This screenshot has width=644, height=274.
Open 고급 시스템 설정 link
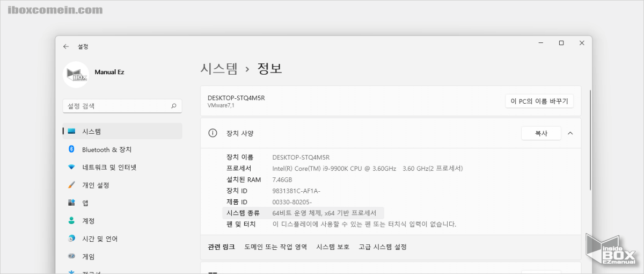pyautogui.click(x=383, y=247)
